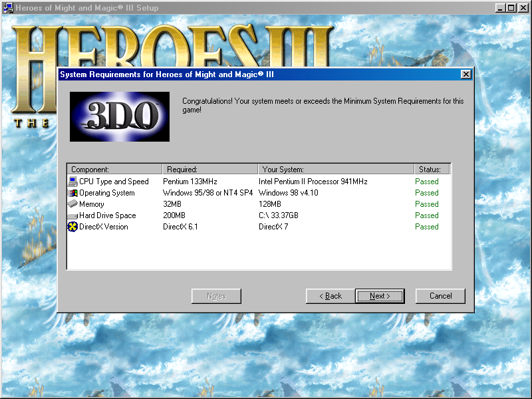
Task: Click Passed status for Memory row
Action: click(427, 204)
